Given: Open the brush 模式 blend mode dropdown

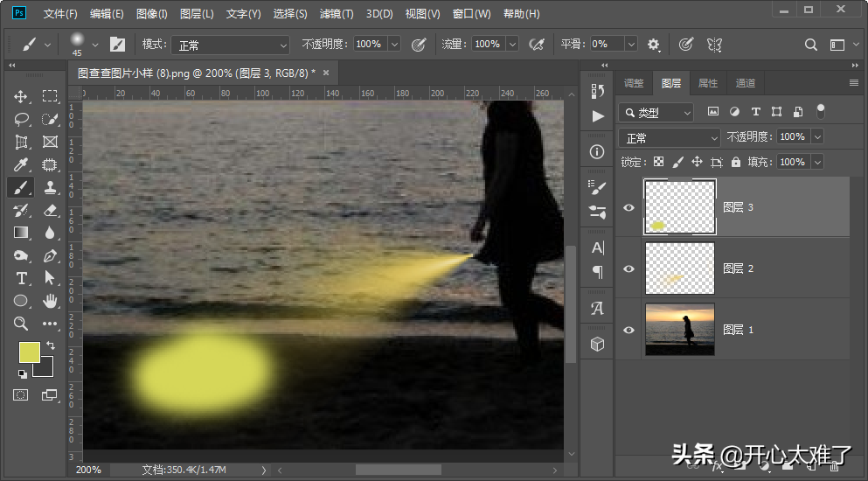Looking at the screenshot, I should pyautogui.click(x=231, y=45).
